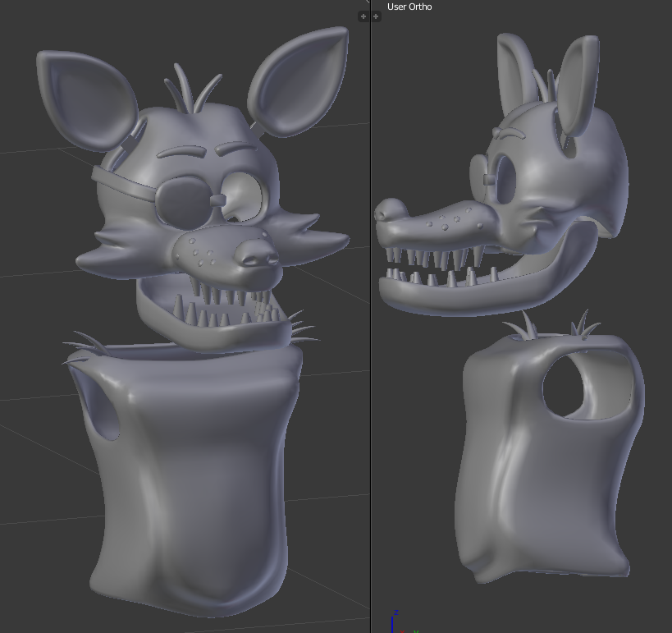
Task: Open left viewport's properties panel plus button
Action: pyautogui.click(x=363, y=16)
